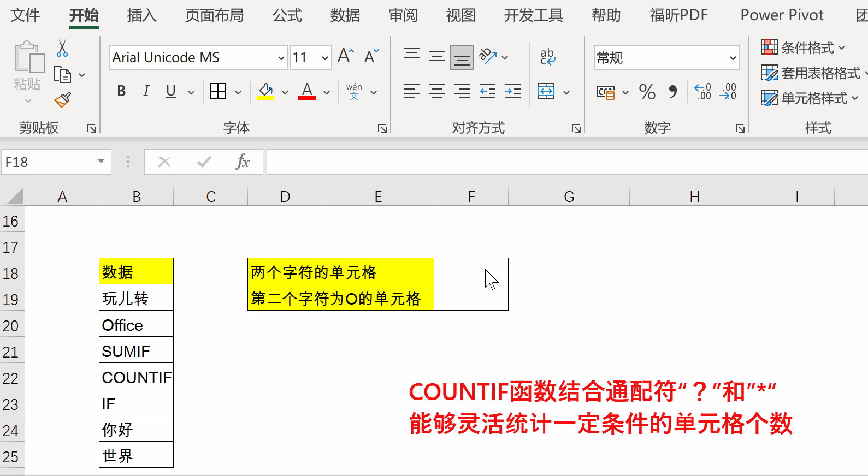This screenshot has width=868, height=476.
Task: Decrease font size with the smaller A
Action: pyautogui.click(x=371, y=56)
